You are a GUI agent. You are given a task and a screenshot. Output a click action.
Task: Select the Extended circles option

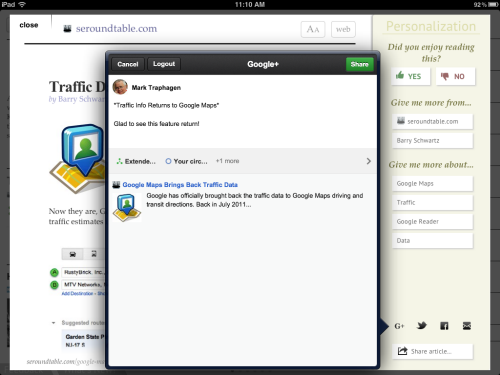(136, 161)
